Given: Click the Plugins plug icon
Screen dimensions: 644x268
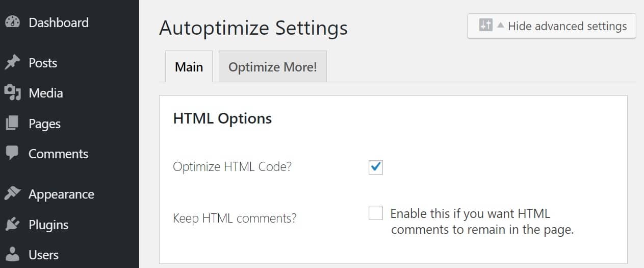Looking at the screenshot, I should [12, 225].
